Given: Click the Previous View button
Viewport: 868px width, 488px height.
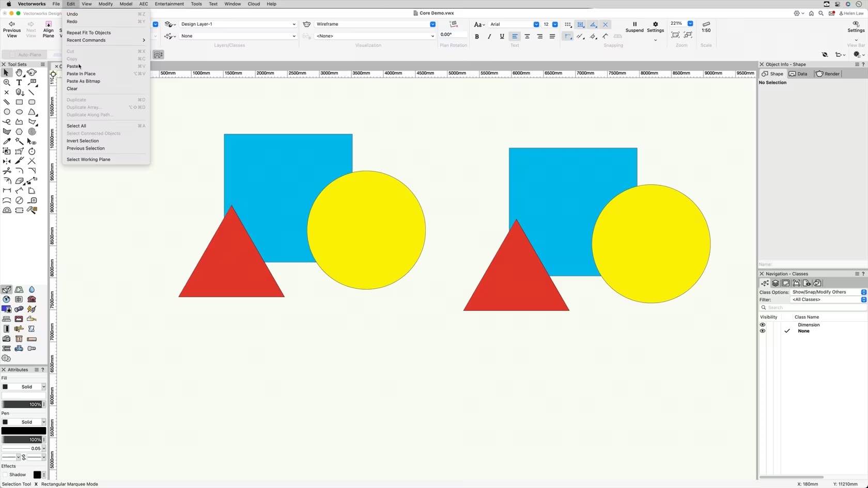Looking at the screenshot, I should pyautogui.click(x=12, y=29).
